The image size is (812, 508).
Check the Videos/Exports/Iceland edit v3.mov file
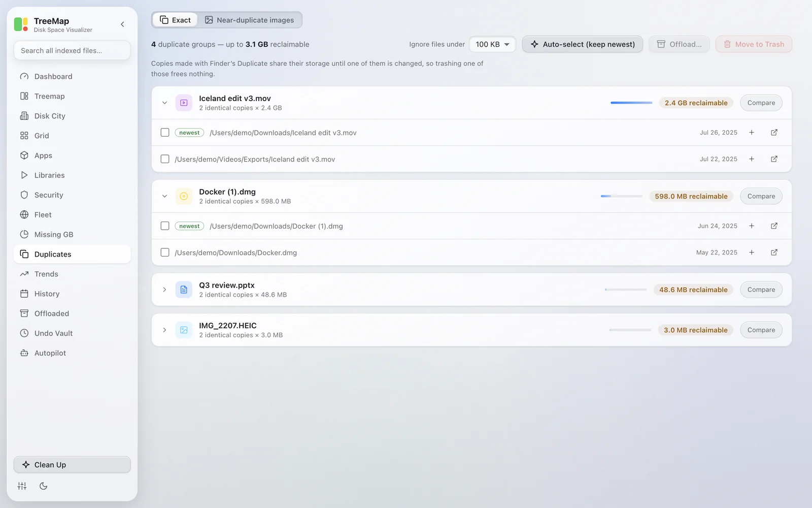(x=165, y=159)
